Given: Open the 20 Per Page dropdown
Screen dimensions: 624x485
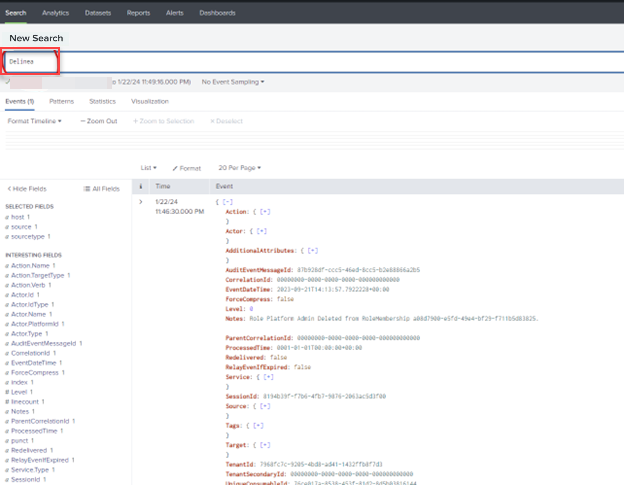Looking at the screenshot, I should click(239, 168).
